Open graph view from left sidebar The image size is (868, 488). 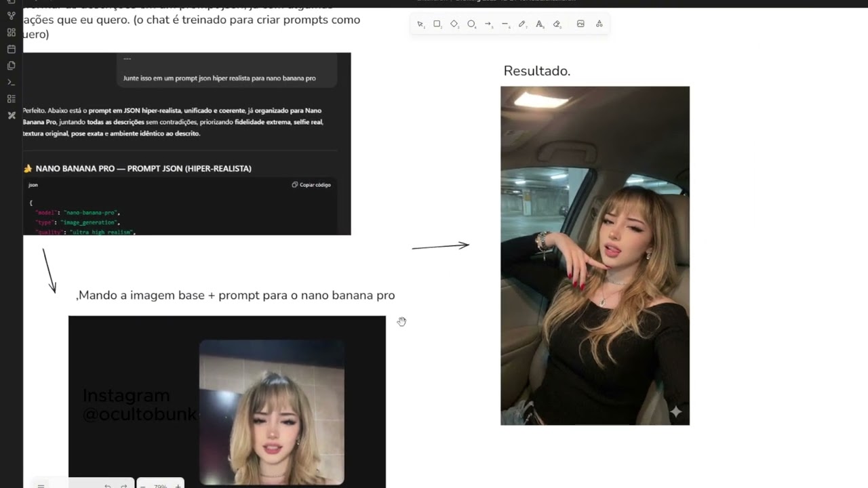[x=11, y=16]
